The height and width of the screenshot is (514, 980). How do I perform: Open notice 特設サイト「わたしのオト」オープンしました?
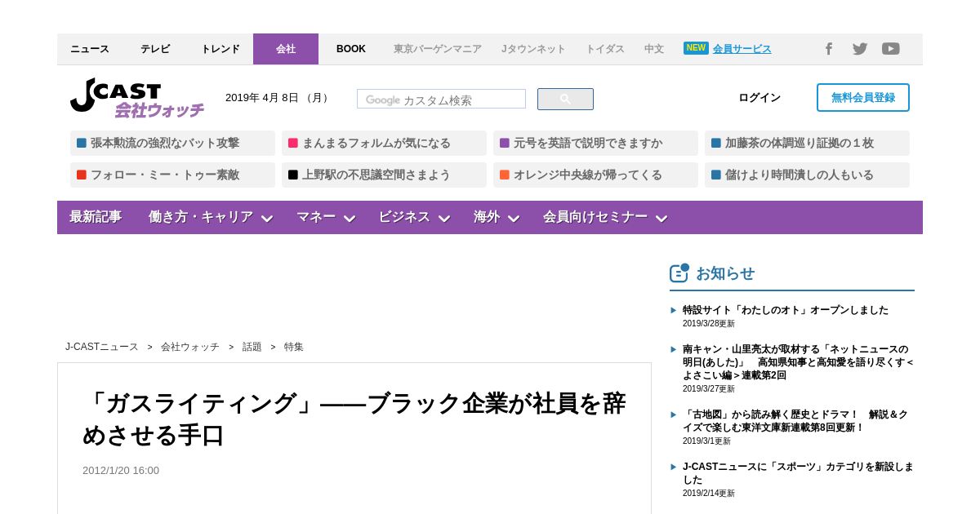(x=786, y=310)
